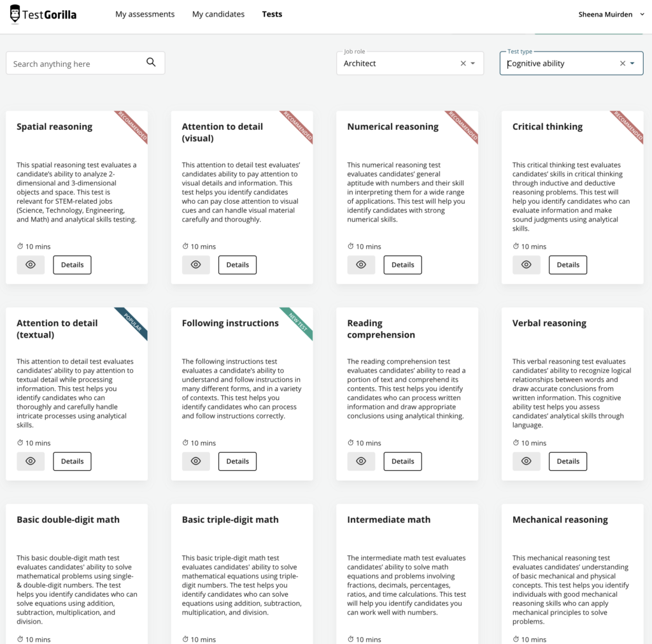Screen dimensions: 652x644
Task: Preview Critical thinking test eye icon
Action: [x=527, y=264]
